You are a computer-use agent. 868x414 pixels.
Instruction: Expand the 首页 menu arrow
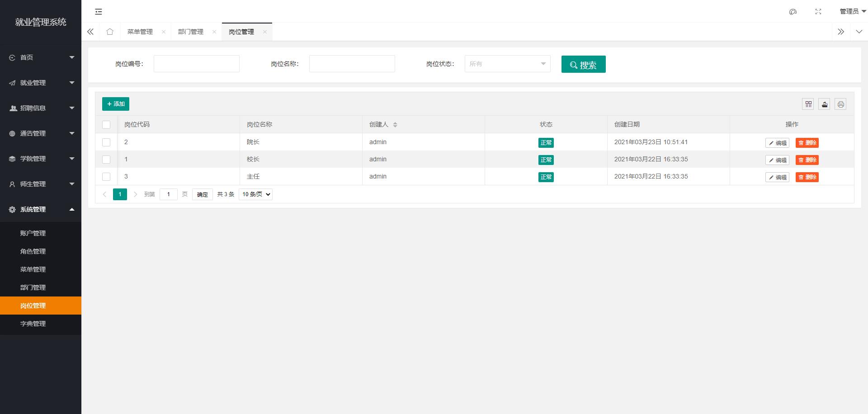(72, 57)
